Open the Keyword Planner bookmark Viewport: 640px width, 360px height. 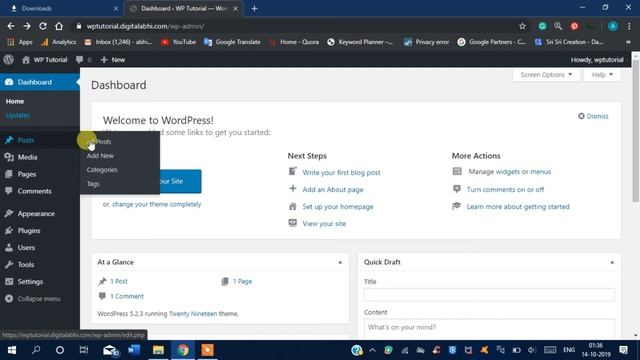(x=360, y=42)
